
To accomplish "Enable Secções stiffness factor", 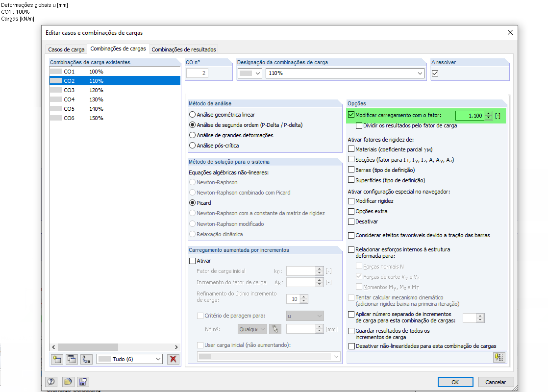I will [351, 159].
